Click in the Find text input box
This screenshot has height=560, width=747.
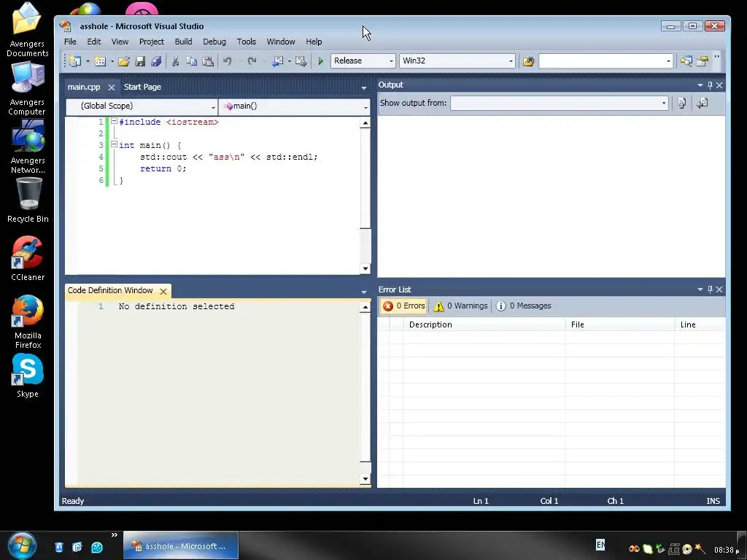click(x=601, y=61)
